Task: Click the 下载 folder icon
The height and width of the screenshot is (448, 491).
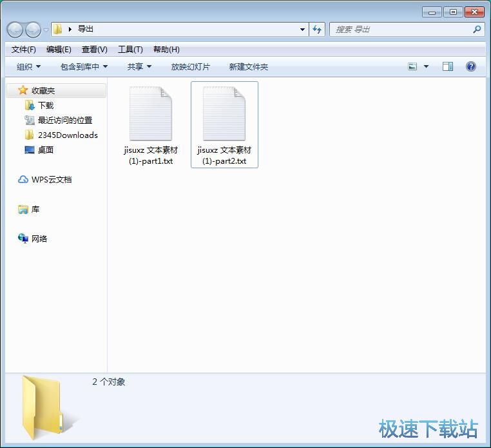Action: point(30,105)
